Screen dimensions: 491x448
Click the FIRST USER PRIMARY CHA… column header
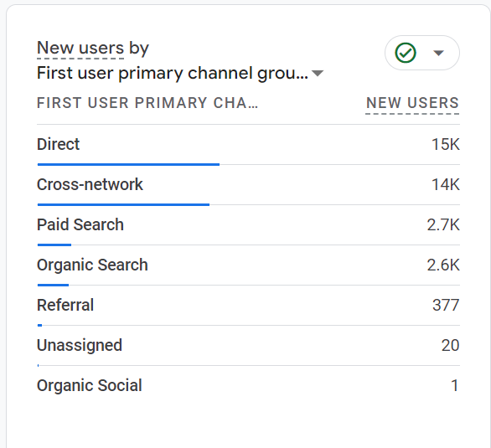[147, 103]
